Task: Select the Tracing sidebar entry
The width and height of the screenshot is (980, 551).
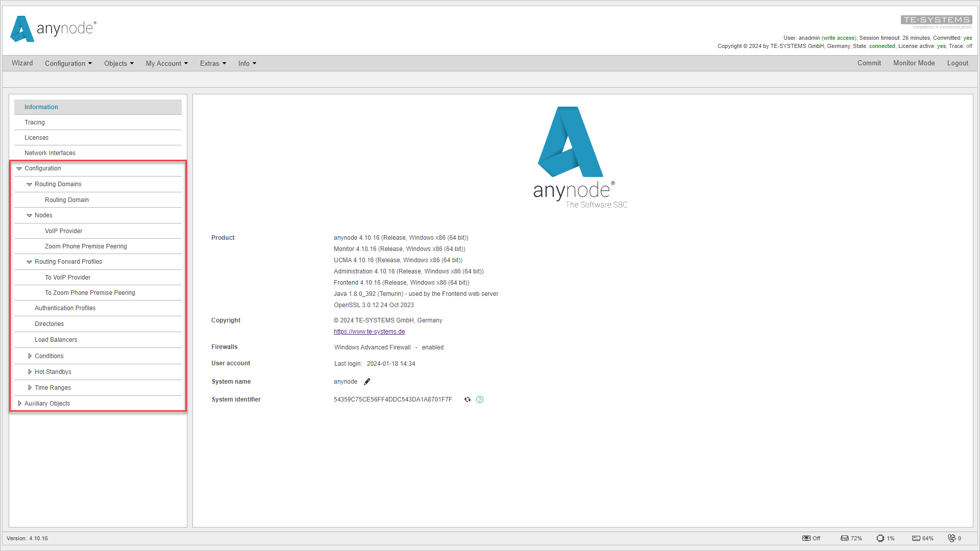Action: point(34,122)
